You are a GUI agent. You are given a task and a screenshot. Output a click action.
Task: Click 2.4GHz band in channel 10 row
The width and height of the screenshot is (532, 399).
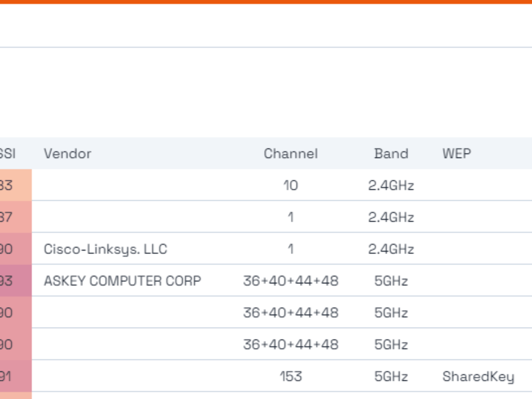coord(391,185)
